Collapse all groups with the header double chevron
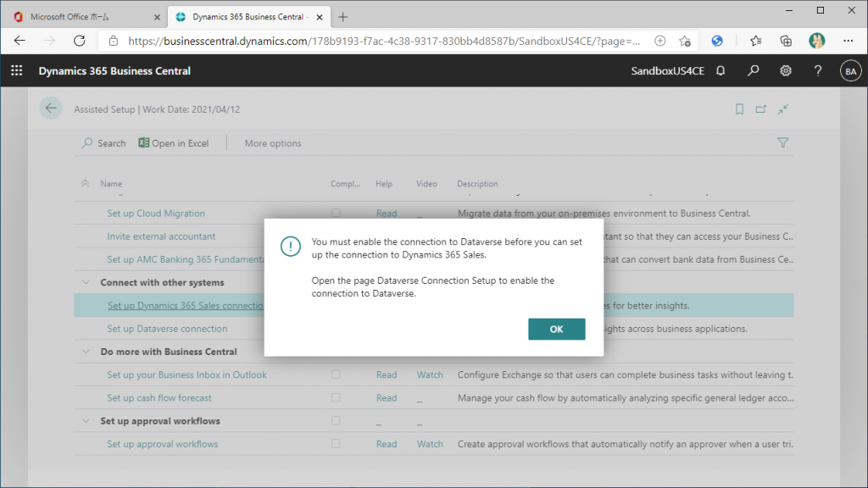 [86, 183]
